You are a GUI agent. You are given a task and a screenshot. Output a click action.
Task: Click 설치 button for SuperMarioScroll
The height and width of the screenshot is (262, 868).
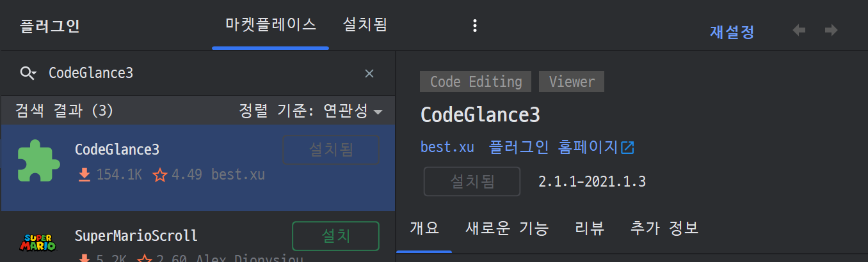pyautogui.click(x=336, y=236)
